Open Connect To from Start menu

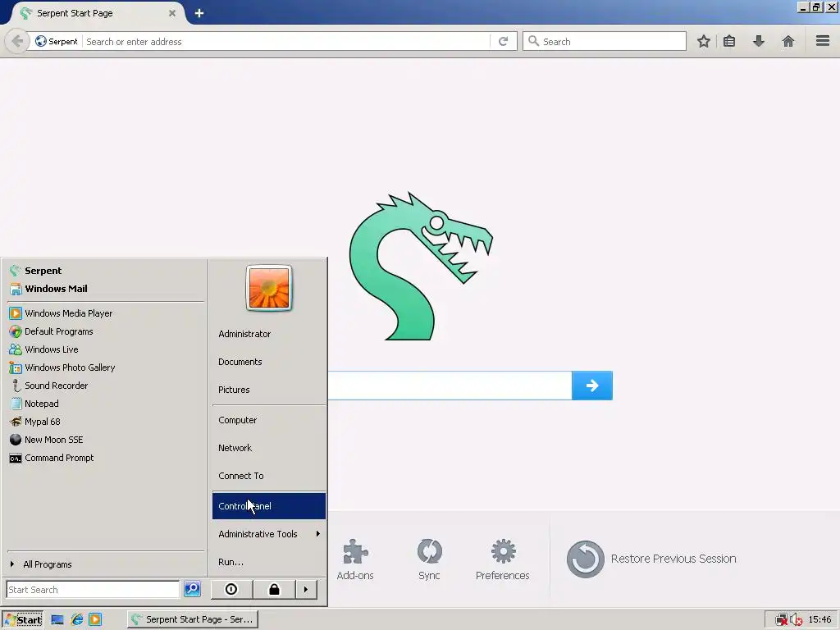(269, 476)
